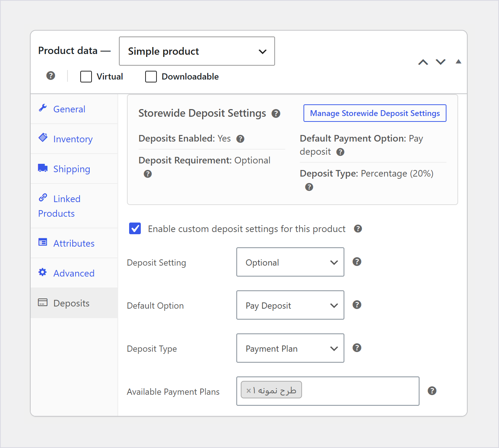The height and width of the screenshot is (448, 499).
Task: Open the Shipping tab
Action: click(74, 169)
